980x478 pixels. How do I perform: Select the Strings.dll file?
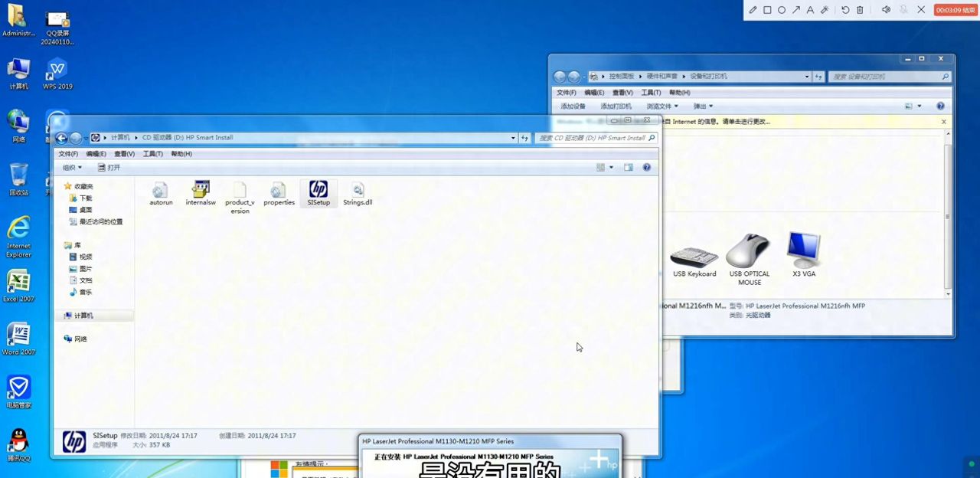(x=358, y=195)
